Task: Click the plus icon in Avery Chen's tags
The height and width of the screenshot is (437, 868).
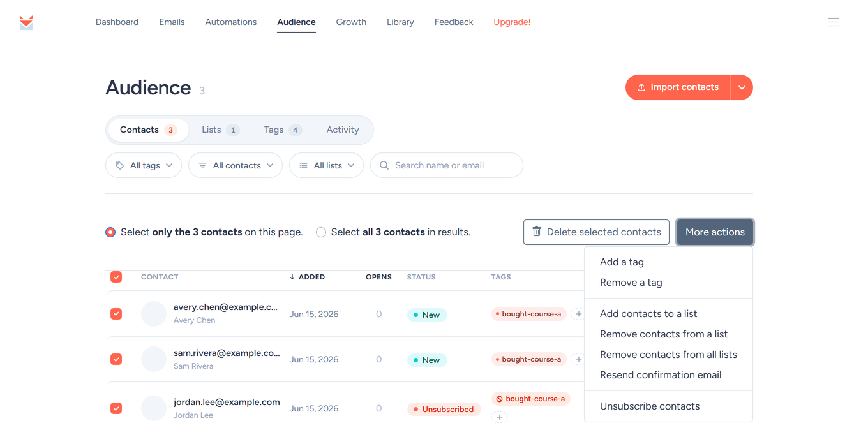Action: point(578,314)
